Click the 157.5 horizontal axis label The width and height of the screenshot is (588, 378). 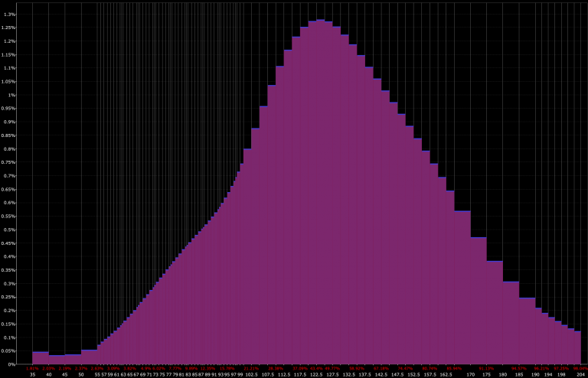click(430, 375)
